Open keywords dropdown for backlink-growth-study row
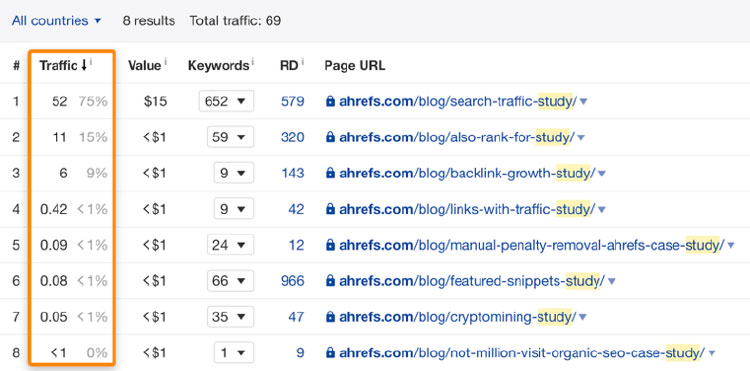 click(234, 173)
